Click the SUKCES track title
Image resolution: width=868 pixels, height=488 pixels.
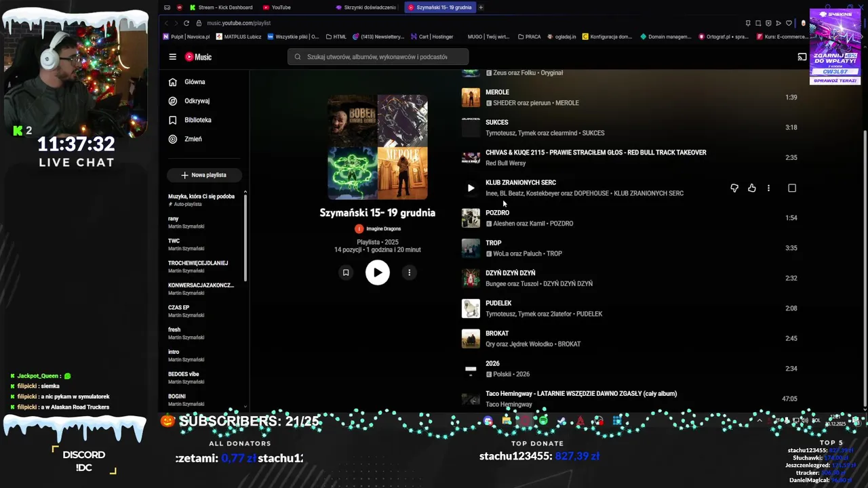[496, 123]
